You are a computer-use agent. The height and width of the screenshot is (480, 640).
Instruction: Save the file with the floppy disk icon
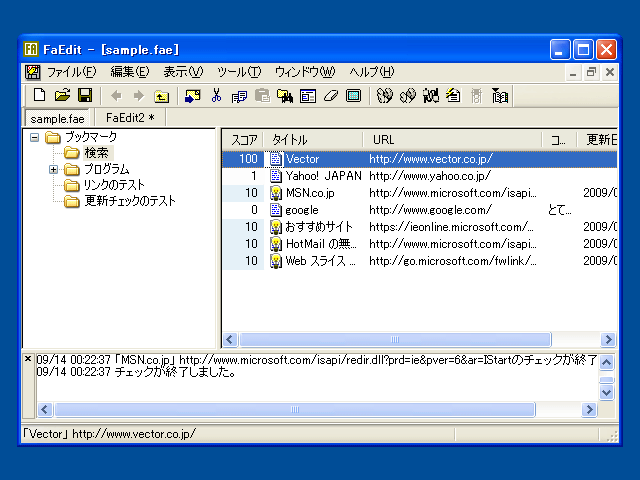pos(85,96)
